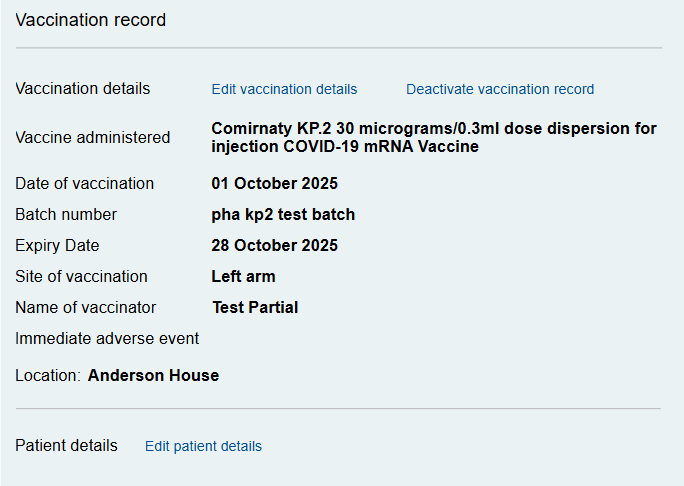Click the date of vaccination value 01 October 2025

274,183
